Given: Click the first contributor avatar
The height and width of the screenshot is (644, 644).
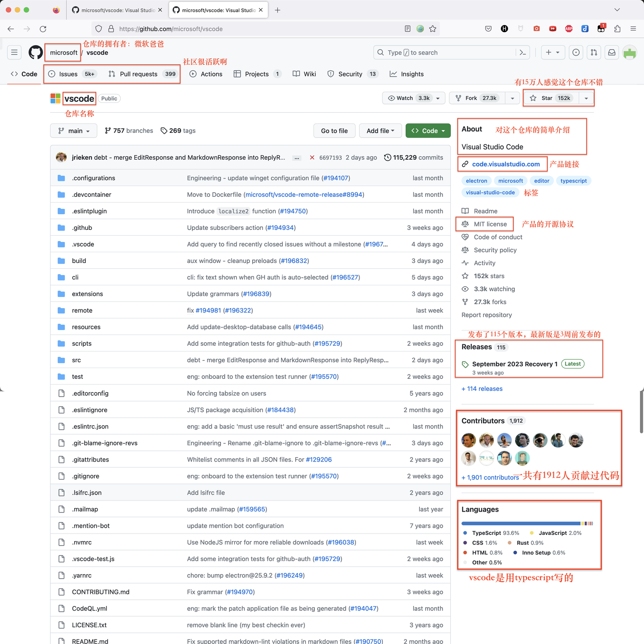Looking at the screenshot, I should [469, 441].
